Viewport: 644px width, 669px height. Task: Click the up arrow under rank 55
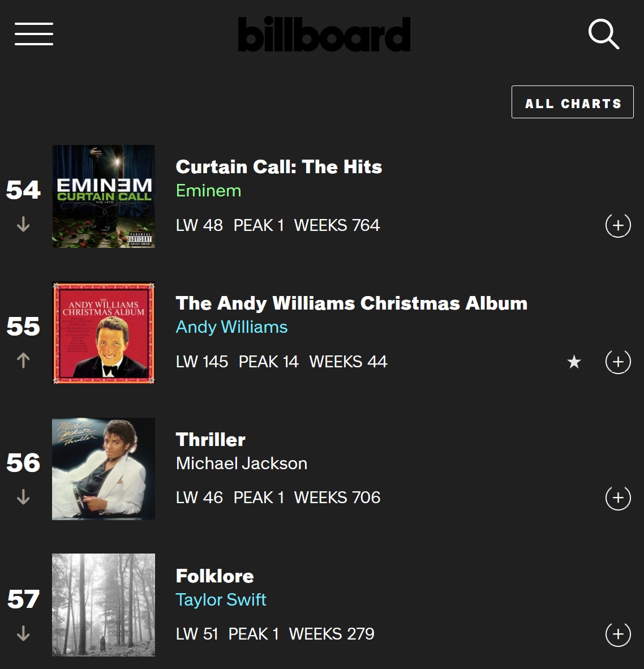click(x=23, y=361)
